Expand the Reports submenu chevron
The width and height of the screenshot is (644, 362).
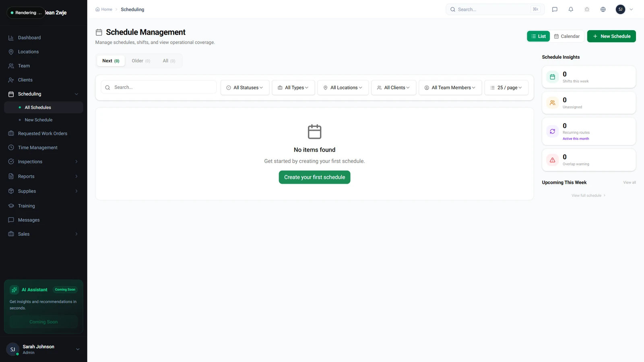(76, 177)
